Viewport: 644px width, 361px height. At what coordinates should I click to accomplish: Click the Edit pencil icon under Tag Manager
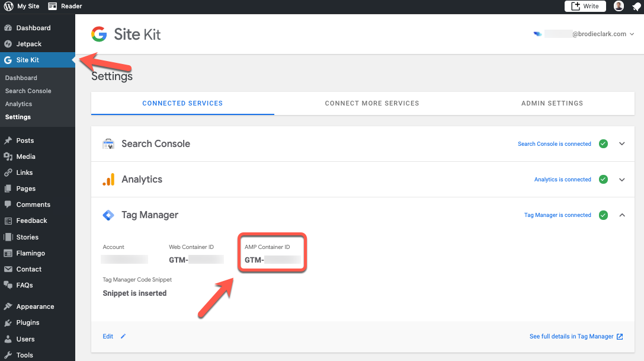point(123,336)
